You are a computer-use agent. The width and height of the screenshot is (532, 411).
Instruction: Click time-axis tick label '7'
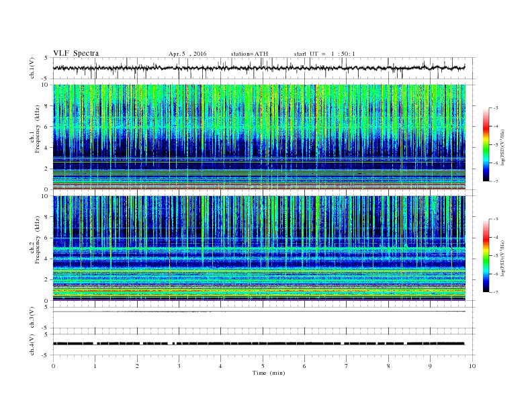[x=347, y=366]
